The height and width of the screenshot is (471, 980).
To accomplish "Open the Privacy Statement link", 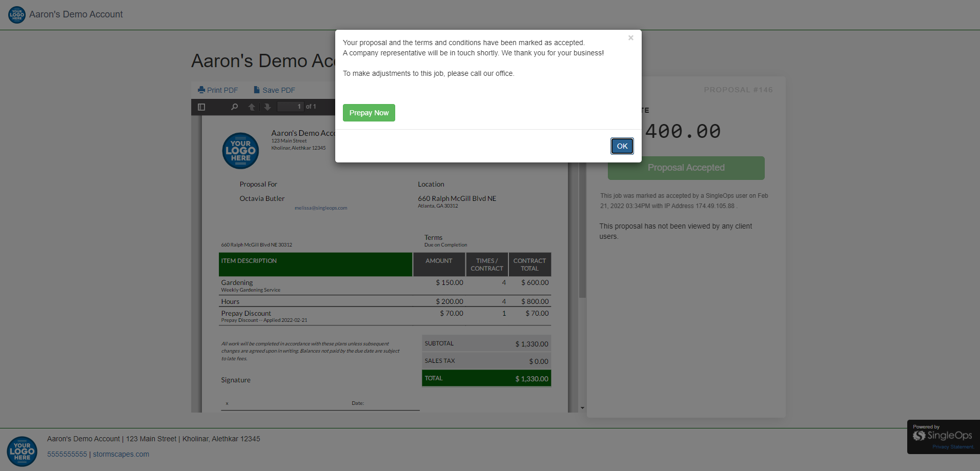I will coord(952,447).
